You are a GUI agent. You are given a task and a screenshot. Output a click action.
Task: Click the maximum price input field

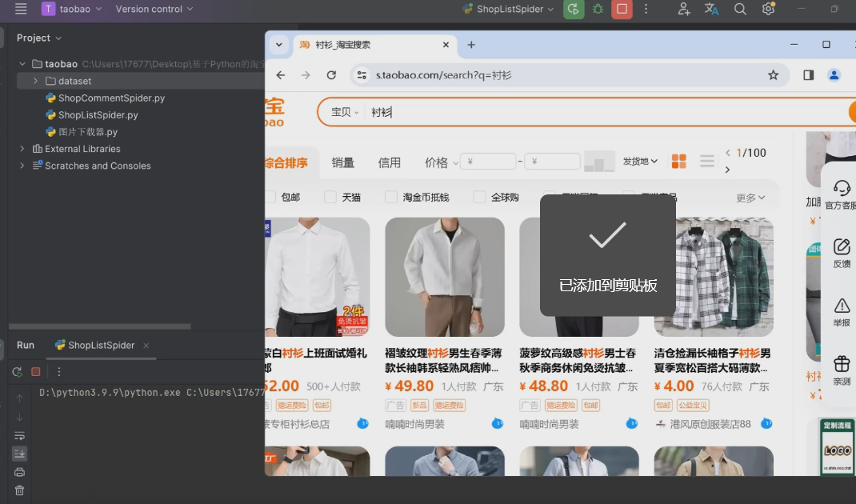(x=552, y=161)
